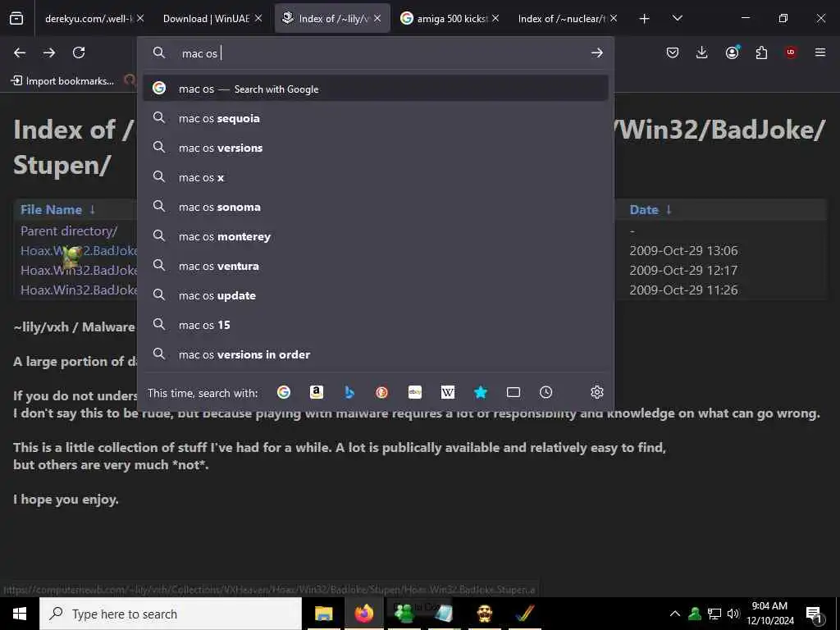Image resolution: width=840 pixels, height=630 pixels.
Task: Close the amiga 500 kickstart tab
Action: click(x=495, y=19)
